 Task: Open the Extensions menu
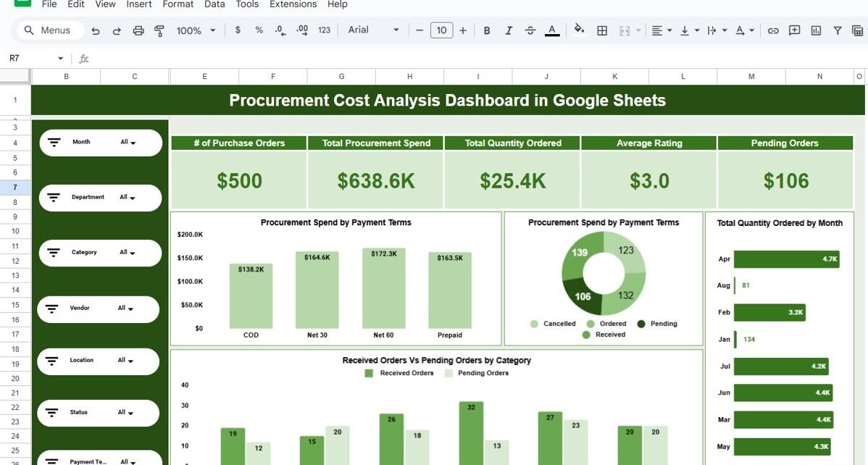293,4
